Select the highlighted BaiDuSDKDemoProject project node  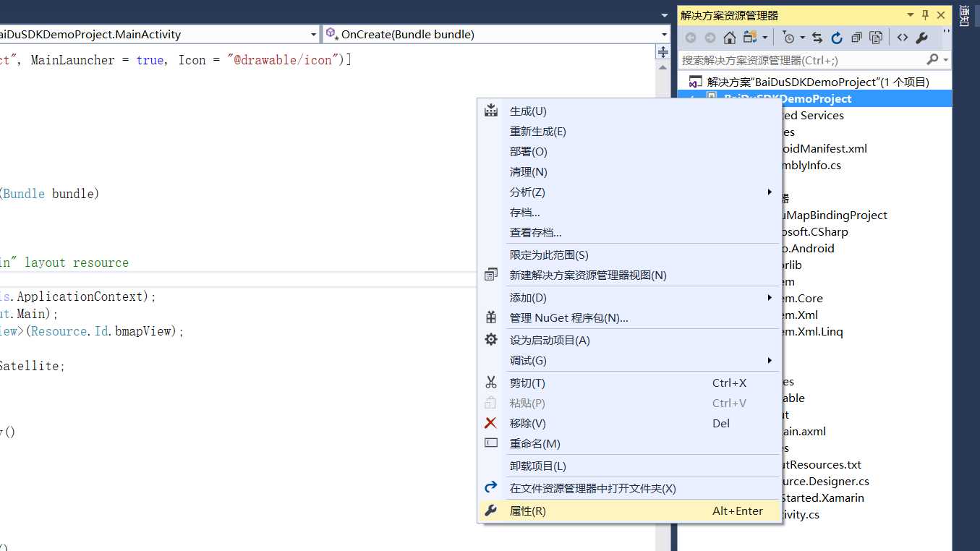coord(814,98)
